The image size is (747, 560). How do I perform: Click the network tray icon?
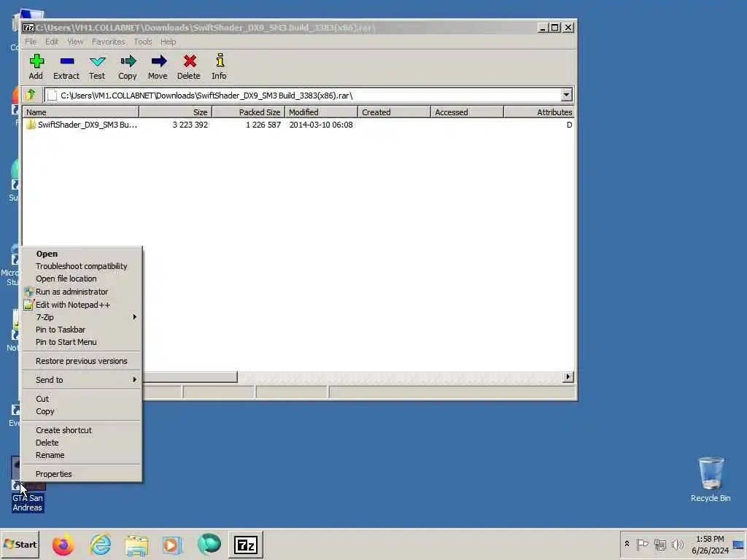click(659, 544)
